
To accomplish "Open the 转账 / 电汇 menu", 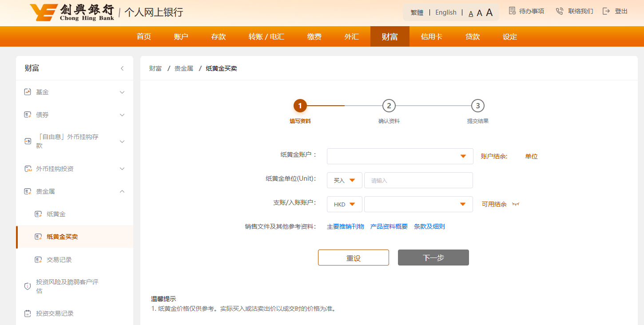I will [266, 37].
